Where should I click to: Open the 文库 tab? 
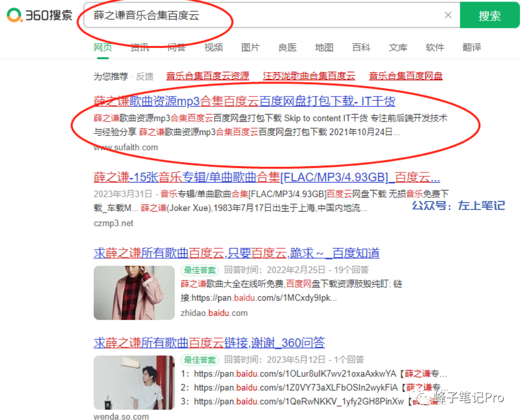(398, 47)
